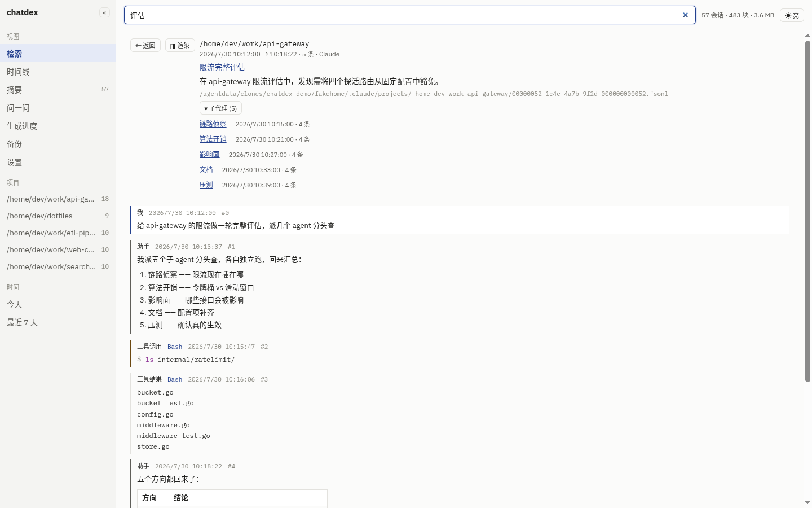Click list item 文档 —— 配置项补齐
The height and width of the screenshot is (508, 812).
point(181,312)
